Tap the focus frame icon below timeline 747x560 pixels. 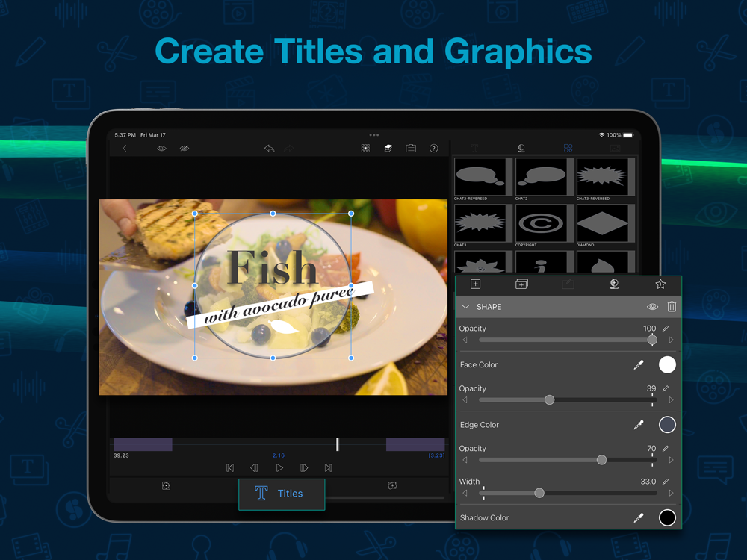[166, 486]
